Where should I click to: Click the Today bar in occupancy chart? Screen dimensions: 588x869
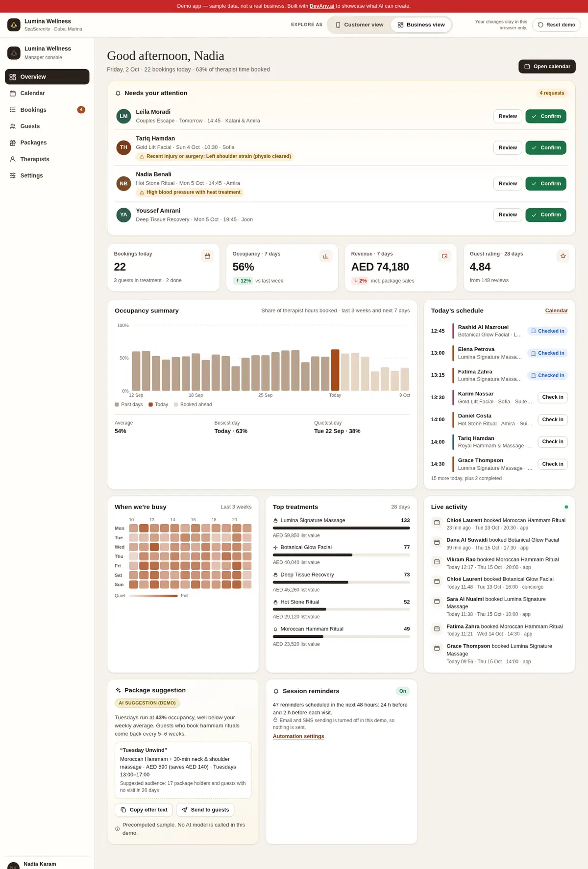pos(335,370)
